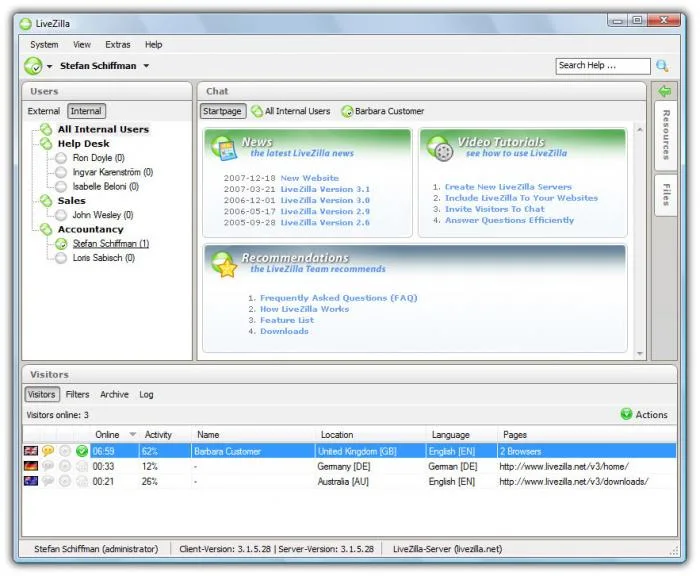Open the status dropdown arrow next to green icon
This screenshot has height=576, width=700.
pos(50,67)
